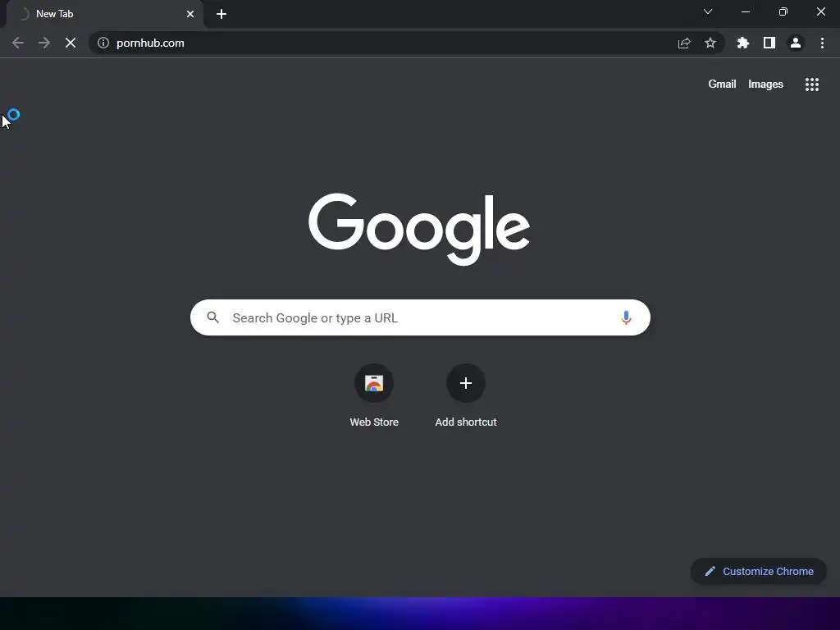The height and width of the screenshot is (630, 840).
Task: Open the Chrome profile avatar
Action: click(796, 43)
